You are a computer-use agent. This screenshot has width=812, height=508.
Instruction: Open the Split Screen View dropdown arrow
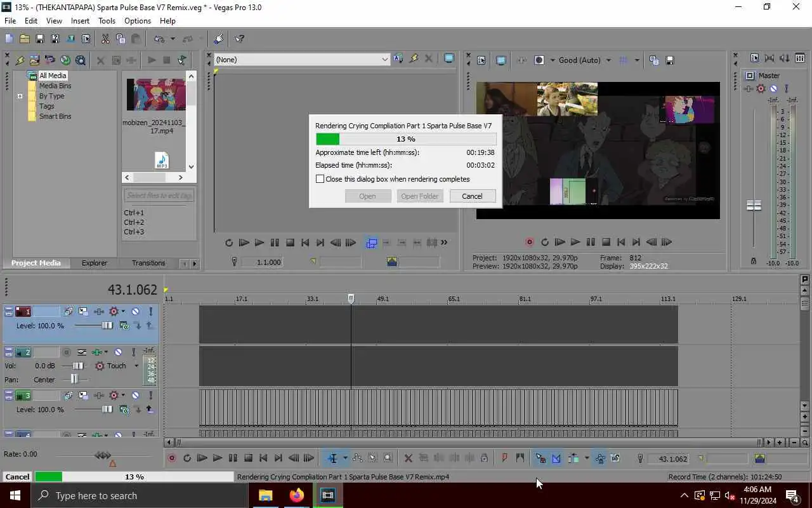click(553, 60)
